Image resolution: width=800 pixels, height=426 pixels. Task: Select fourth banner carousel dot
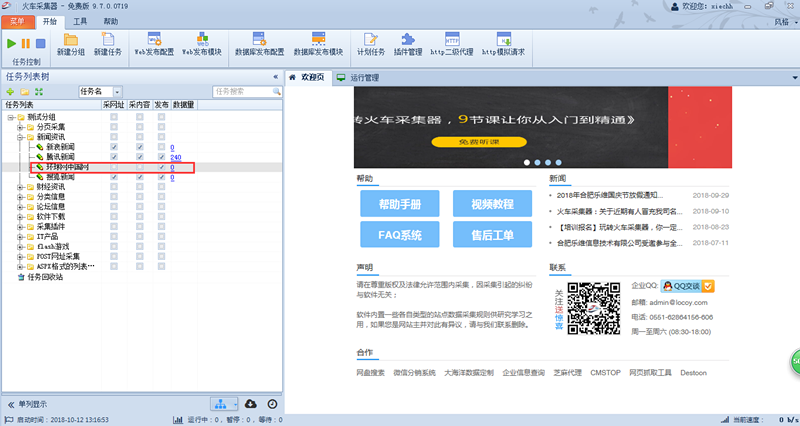tap(559, 162)
